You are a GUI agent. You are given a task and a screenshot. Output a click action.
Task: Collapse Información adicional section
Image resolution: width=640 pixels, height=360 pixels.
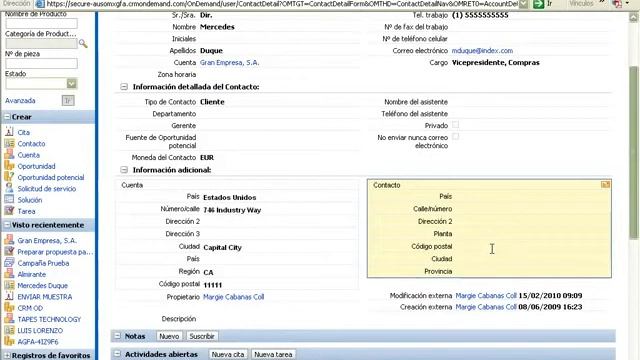(124, 169)
